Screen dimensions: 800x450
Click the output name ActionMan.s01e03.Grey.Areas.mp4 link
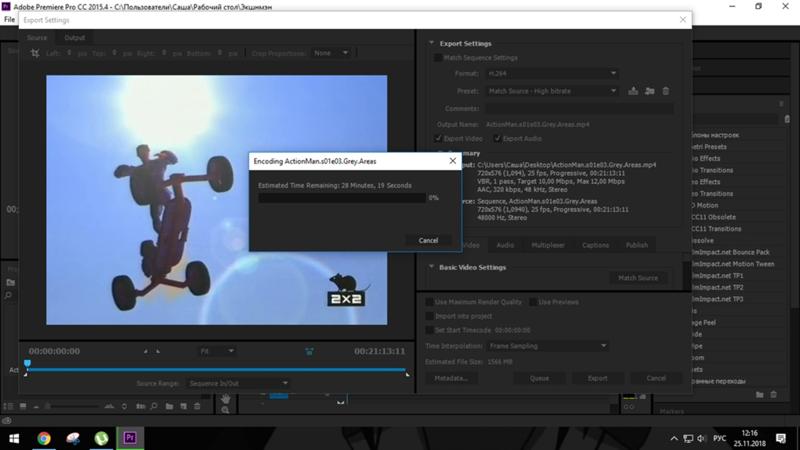click(538, 124)
